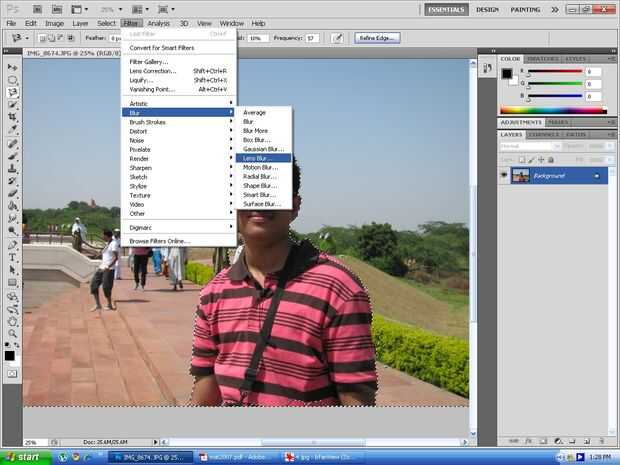The height and width of the screenshot is (465, 620).
Task: Click Convert for Smart Filters
Action: (x=178, y=47)
